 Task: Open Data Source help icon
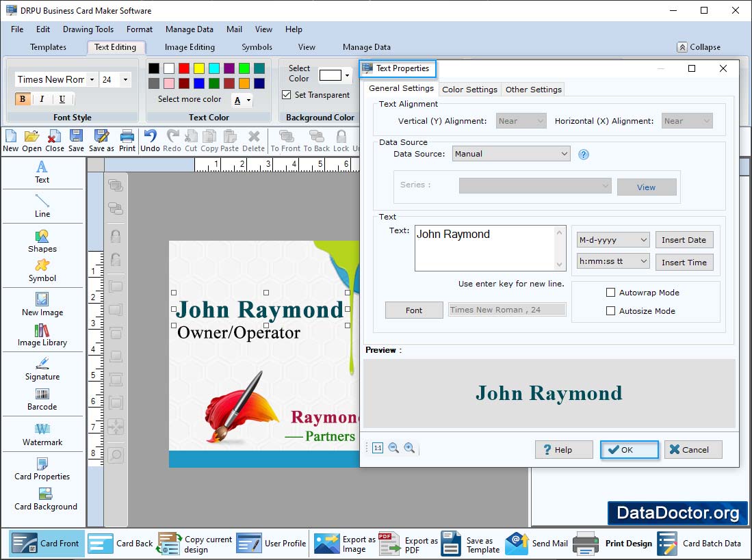click(x=583, y=155)
